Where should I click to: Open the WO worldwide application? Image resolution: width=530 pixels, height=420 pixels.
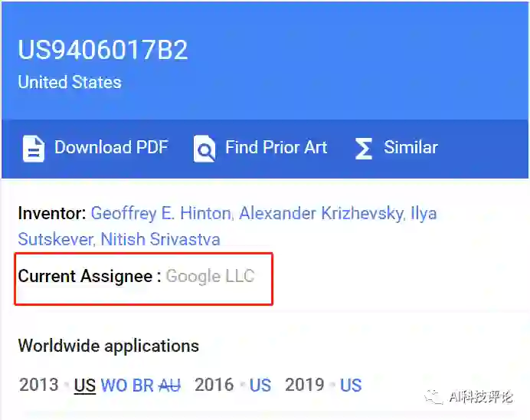pos(114,385)
